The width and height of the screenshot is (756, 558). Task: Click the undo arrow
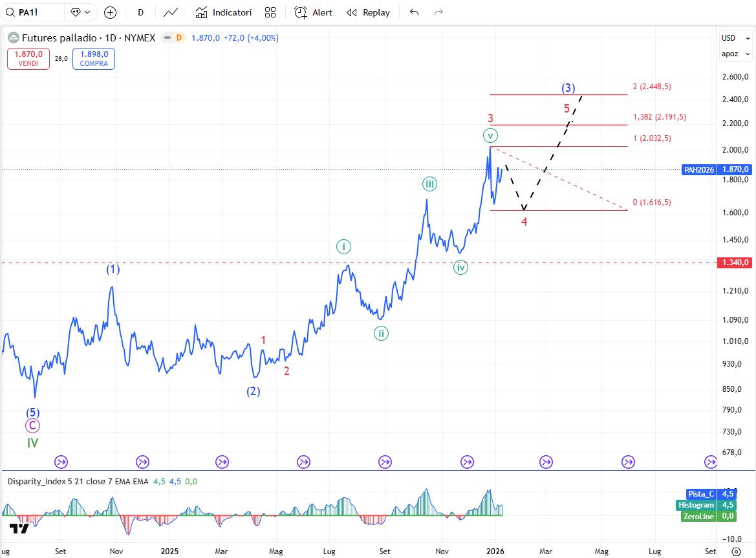click(415, 12)
